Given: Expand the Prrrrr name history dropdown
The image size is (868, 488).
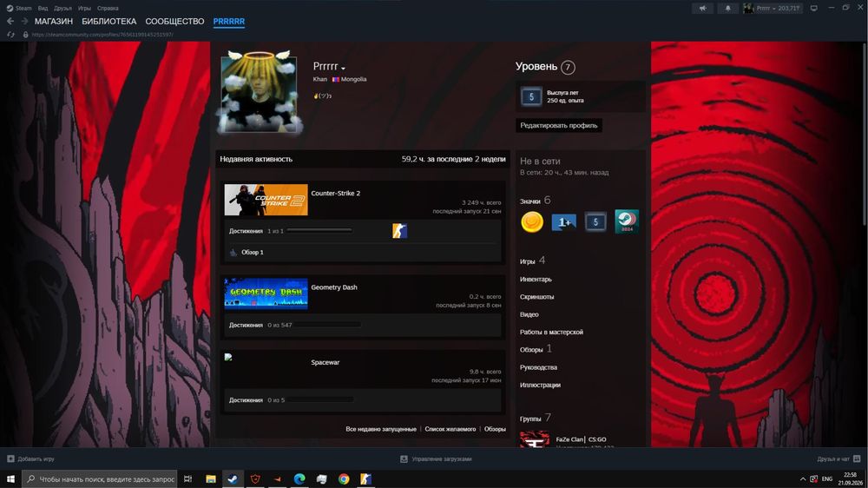Looking at the screenshot, I should coord(343,68).
